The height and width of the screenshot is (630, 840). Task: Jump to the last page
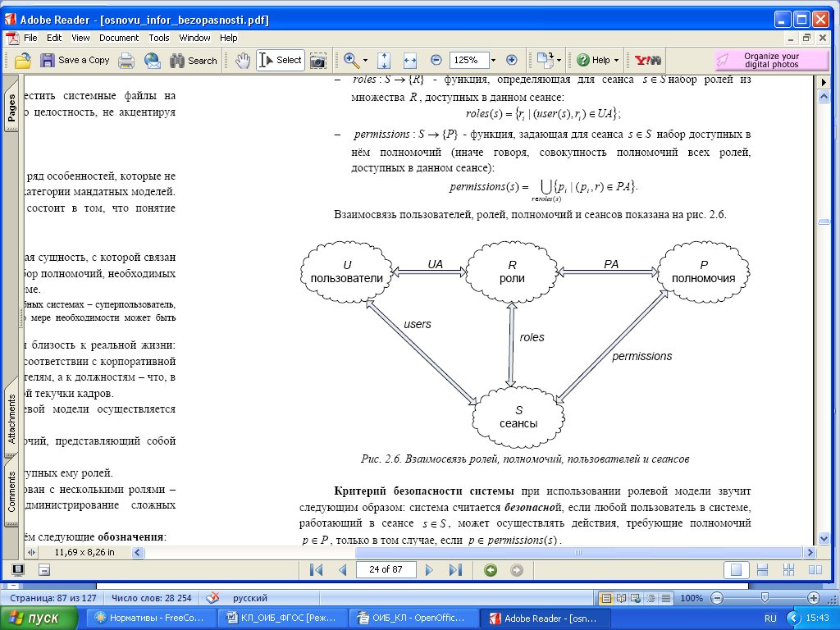click(455, 570)
